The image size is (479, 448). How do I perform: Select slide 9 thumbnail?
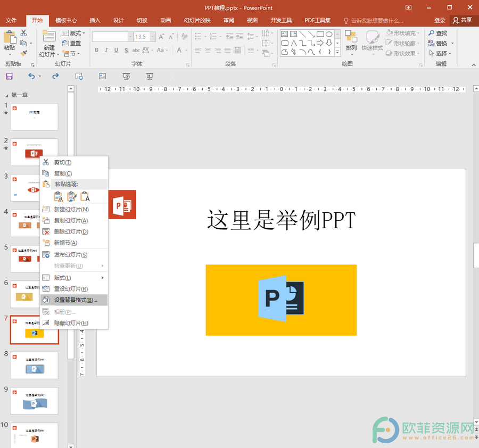(35, 401)
